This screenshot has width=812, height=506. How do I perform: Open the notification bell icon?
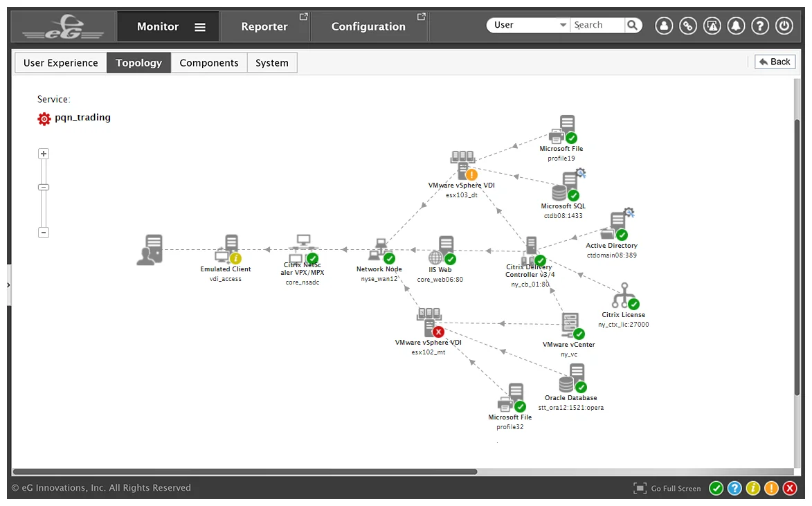pos(736,26)
